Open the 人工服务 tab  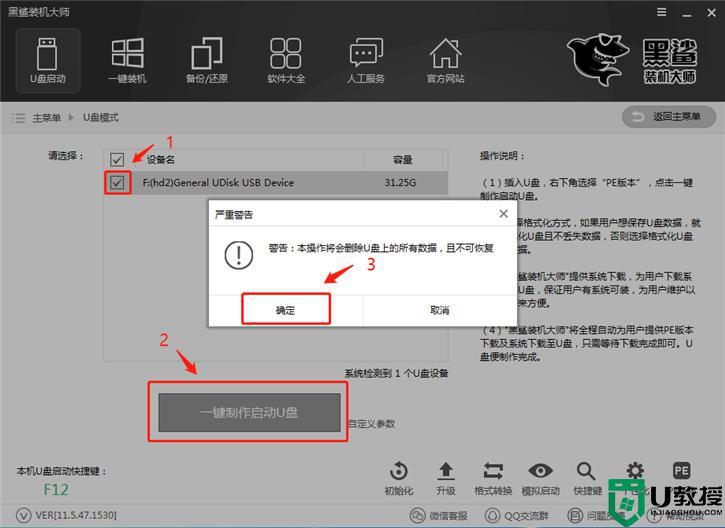(365, 61)
